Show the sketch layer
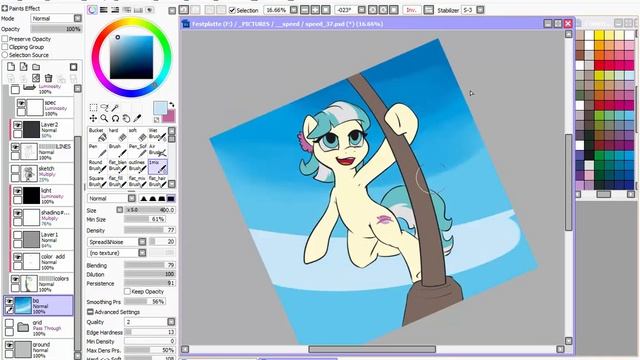The height and width of the screenshot is (360, 640). 15,169
